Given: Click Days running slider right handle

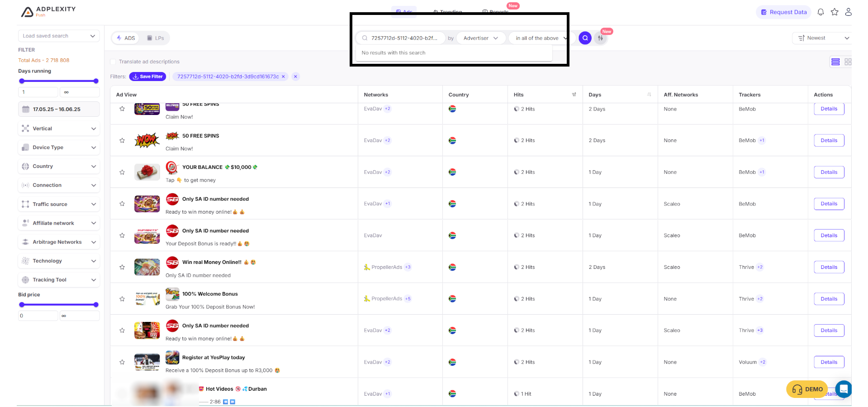Looking at the screenshot, I should (x=96, y=81).
